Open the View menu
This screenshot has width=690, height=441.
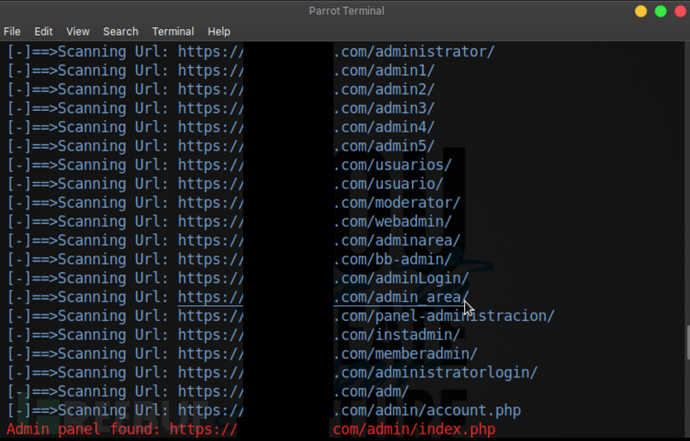[x=78, y=31]
